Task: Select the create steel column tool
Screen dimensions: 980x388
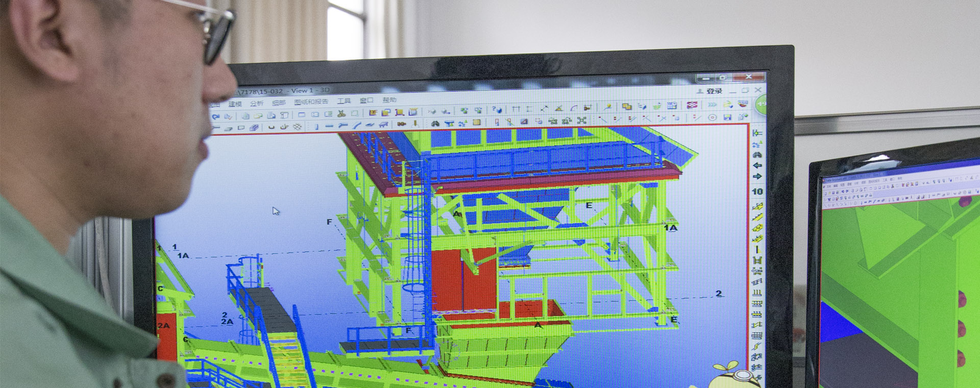Action: tap(316, 126)
